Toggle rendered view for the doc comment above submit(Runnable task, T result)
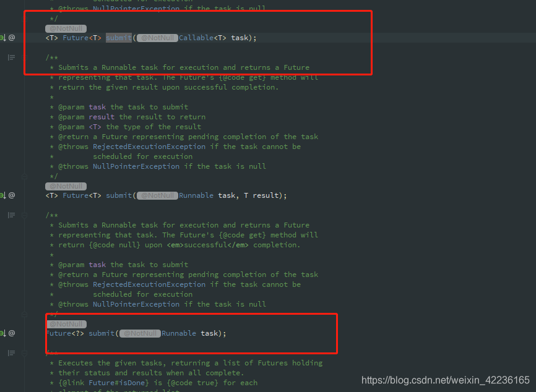536x392 pixels. point(11,58)
